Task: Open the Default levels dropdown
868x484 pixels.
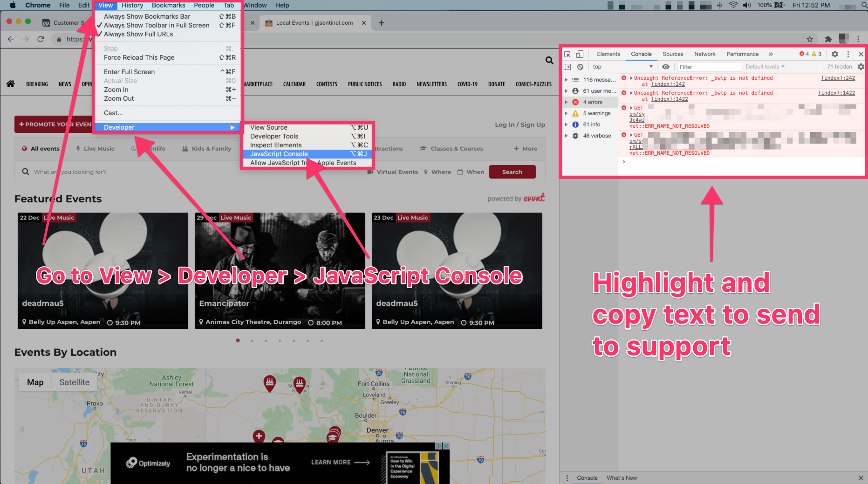Action: tap(765, 67)
